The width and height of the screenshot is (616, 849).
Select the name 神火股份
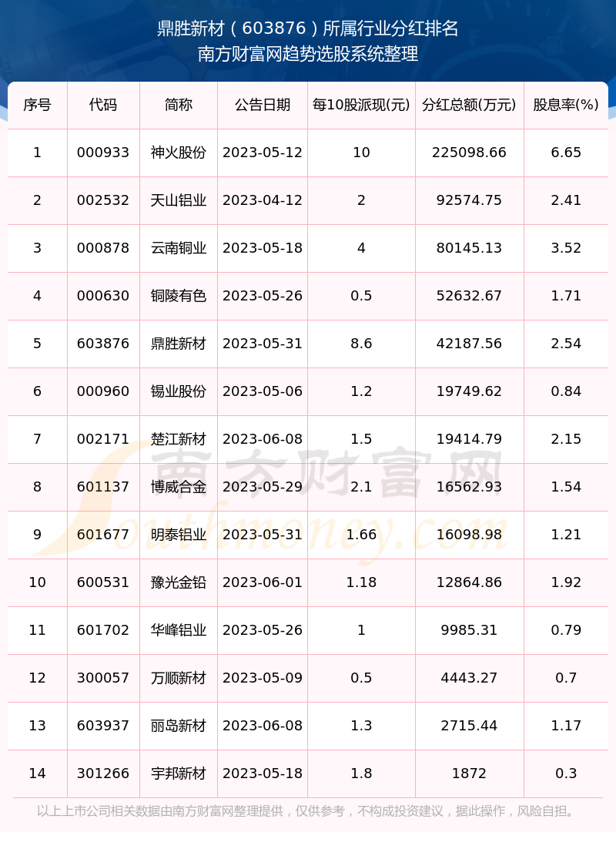click(x=179, y=153)
